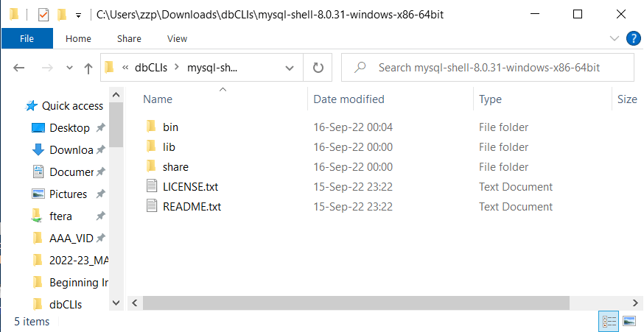Open the File menu
644x332 pixels.
click(27, 38)
